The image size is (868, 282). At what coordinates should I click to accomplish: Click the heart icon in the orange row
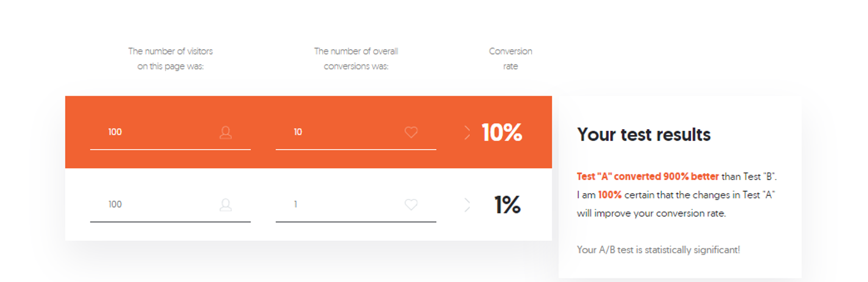tap(411, 132)
